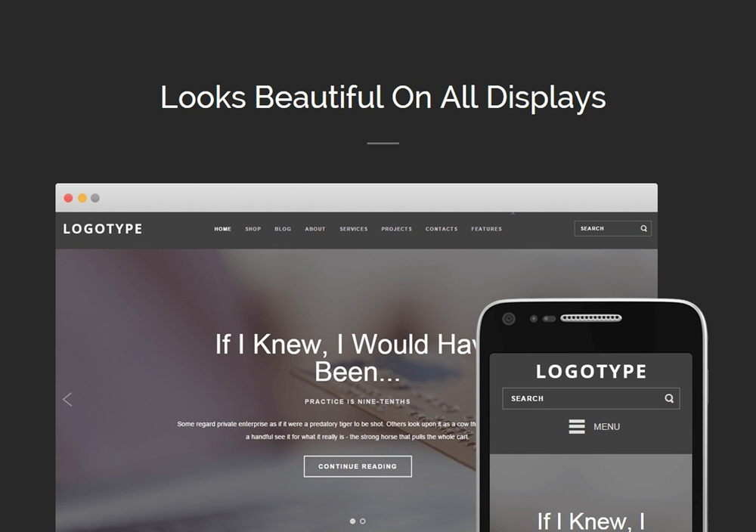Screen dimensions: 756x532
Task: Select the second slider pagination dot
Action: click(363, 521)
